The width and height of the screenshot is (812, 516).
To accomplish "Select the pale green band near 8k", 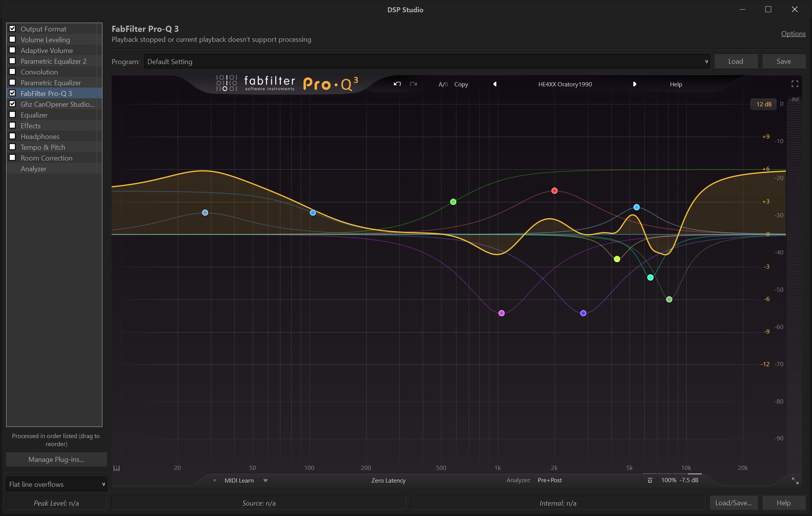I will pyautogui.click(x=669, y=299).
